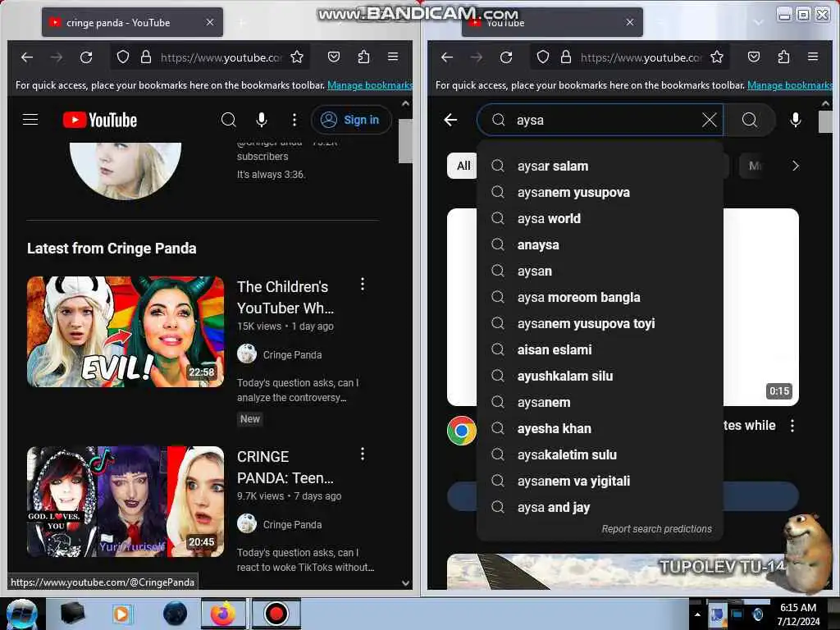Open Firefox application menu in right window
The height and width of the screenshot is (630, 840).
tap(813, 57)
